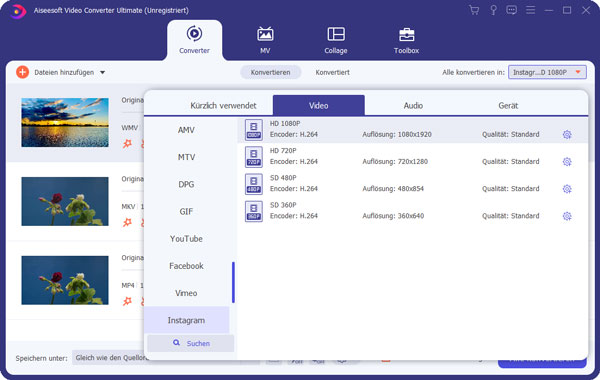Click the register key icon
This screenshot has height=380, width=600.
click(493, 10)
